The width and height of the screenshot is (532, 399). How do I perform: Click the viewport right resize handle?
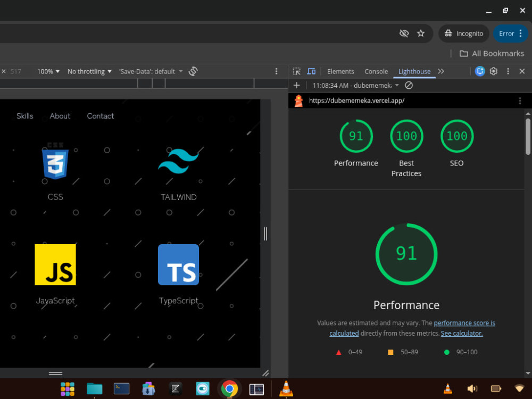click(265, 234)
